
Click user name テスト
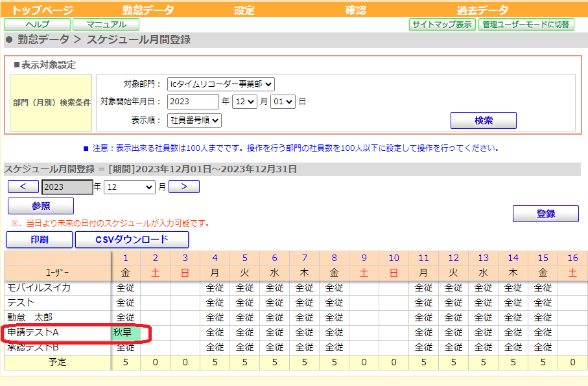tap(21, 303)
